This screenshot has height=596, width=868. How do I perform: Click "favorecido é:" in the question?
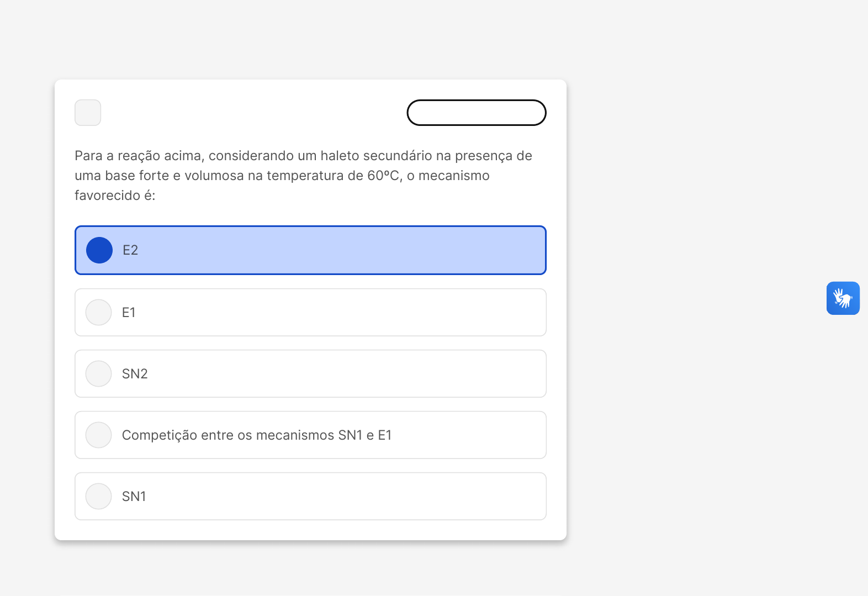pyautogui.click(x=115, y=196)
